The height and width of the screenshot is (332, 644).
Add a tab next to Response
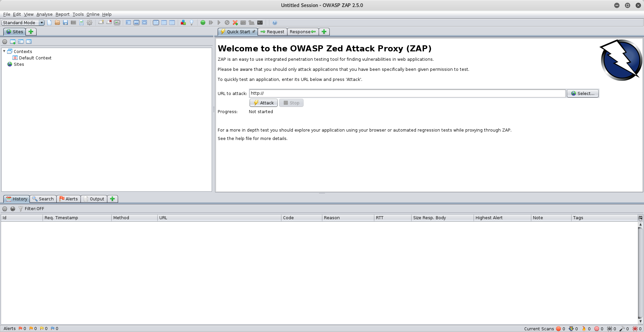(x=324, y=32)
